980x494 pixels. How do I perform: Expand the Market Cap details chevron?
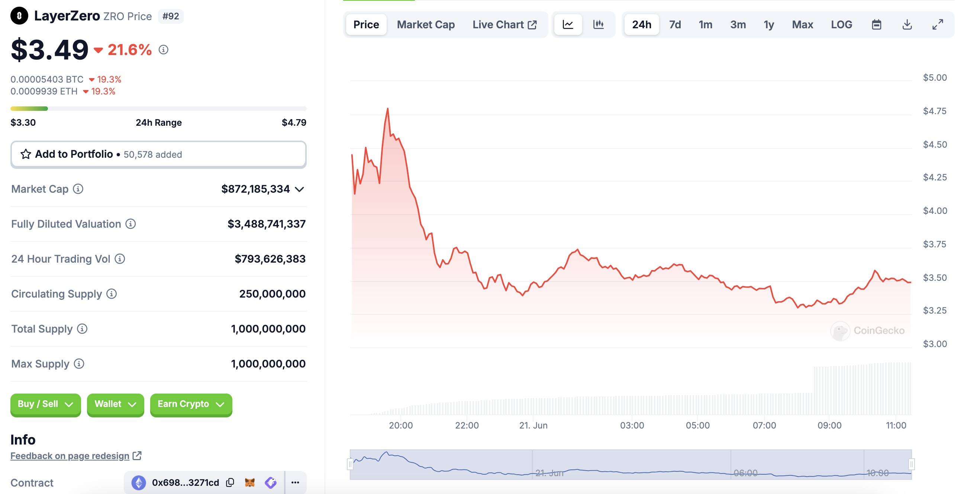(x=300, y=189)
